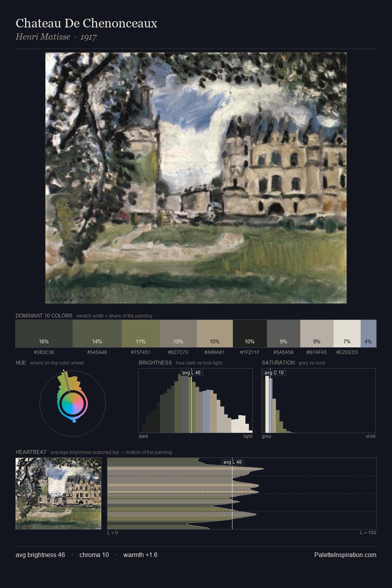
Task: Click the saturation histogram chart
Action: (x=319, y=401)
